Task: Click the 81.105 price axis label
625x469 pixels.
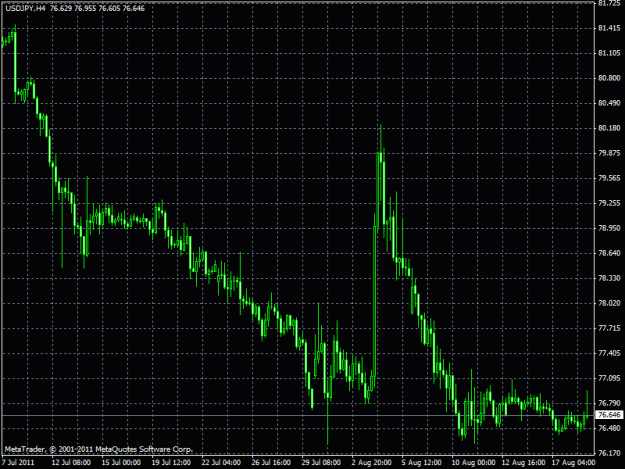Action: (609, 53)
